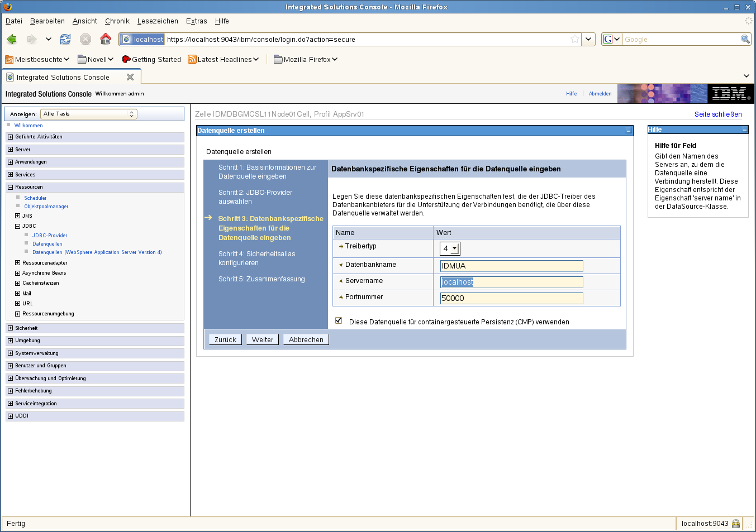This screenshot has width=756, height=532.
Task: Close the Integrated Solutions Console tab
Action: tap(130, 77)
